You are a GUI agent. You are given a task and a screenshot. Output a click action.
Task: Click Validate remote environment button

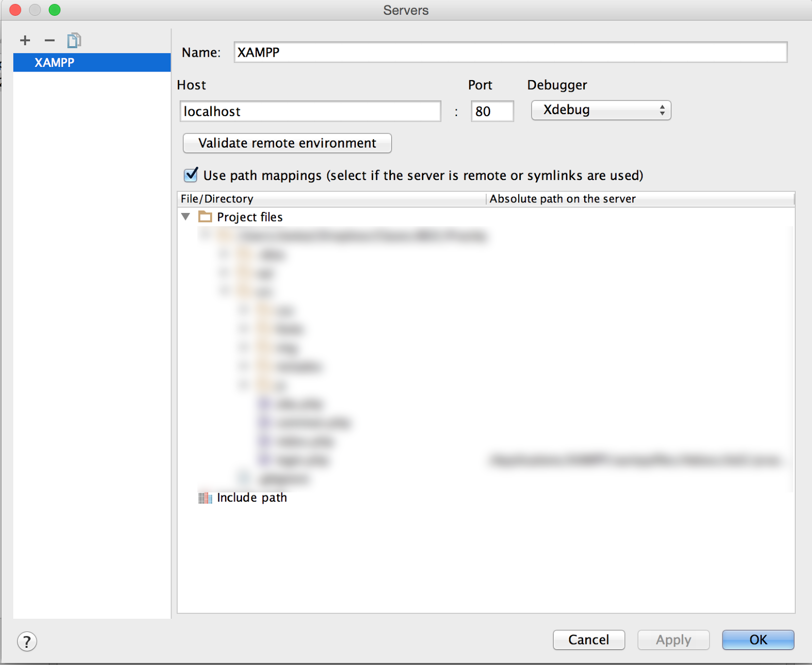[x=287, y=143]
